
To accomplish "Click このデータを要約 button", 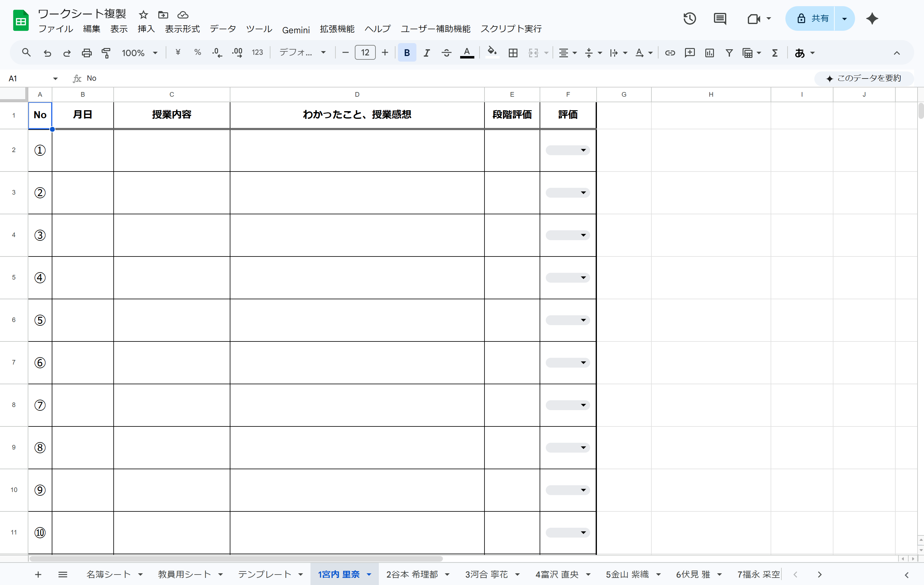I will 863,78.
